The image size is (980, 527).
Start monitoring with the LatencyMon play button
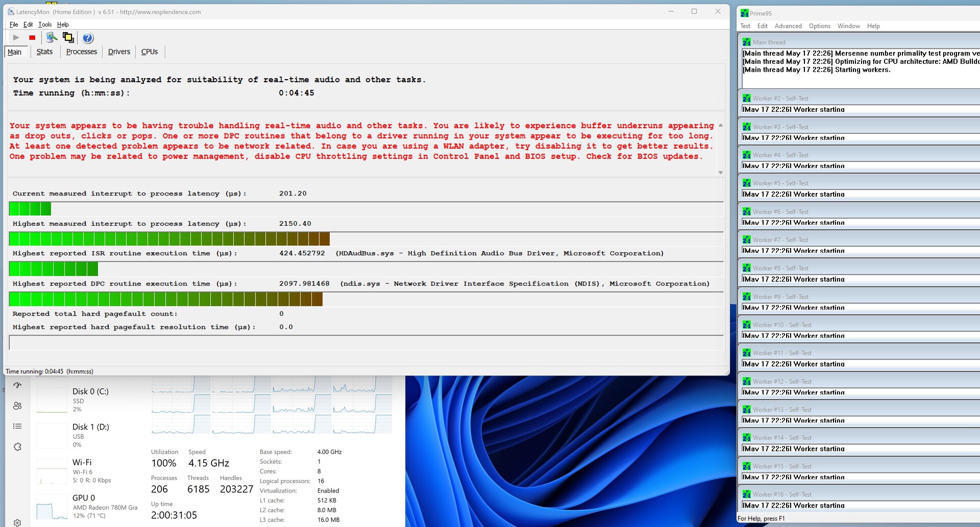[16, 37]
